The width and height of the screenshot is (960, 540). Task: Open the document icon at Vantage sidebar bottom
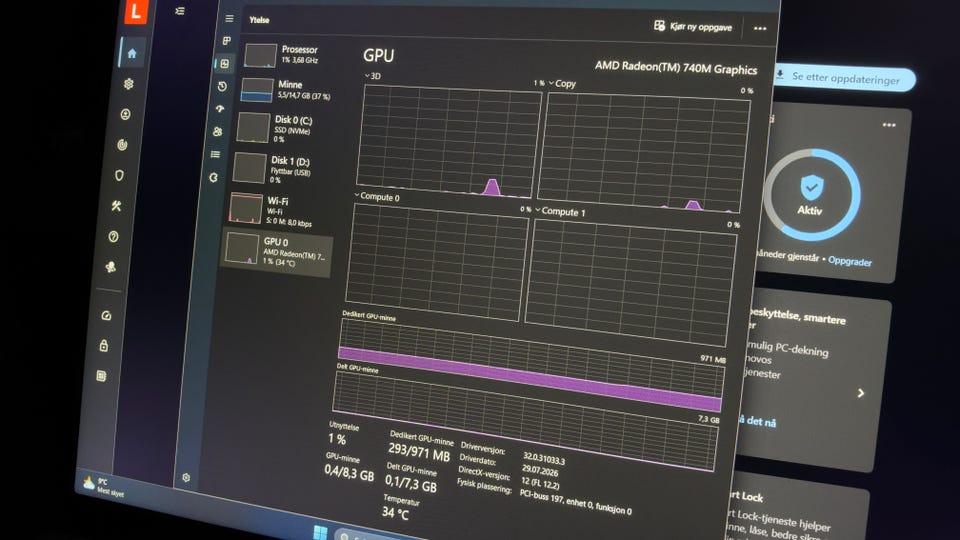[x=102, y=375]
